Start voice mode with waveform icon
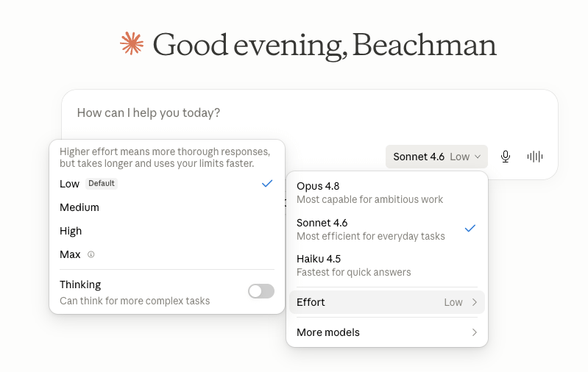 [535, 157]
